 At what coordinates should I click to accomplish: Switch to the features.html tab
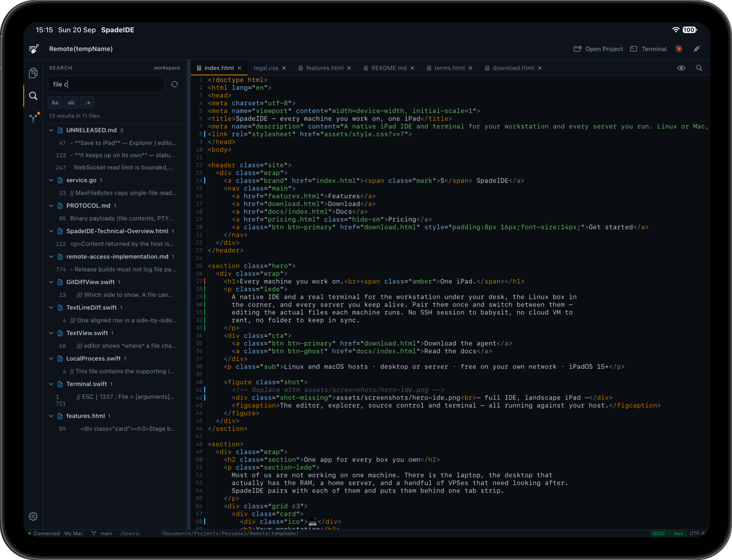(x=324, y=68)
